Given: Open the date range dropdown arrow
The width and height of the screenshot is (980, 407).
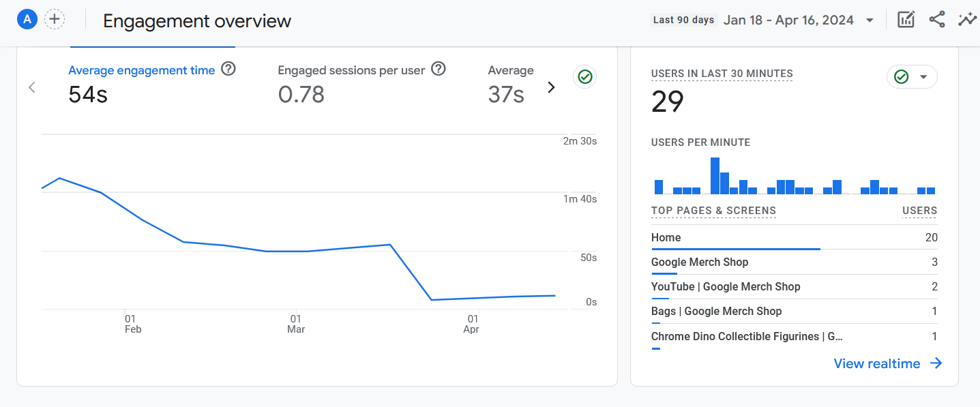Looking at the screenshot, I should click(870, 20).
